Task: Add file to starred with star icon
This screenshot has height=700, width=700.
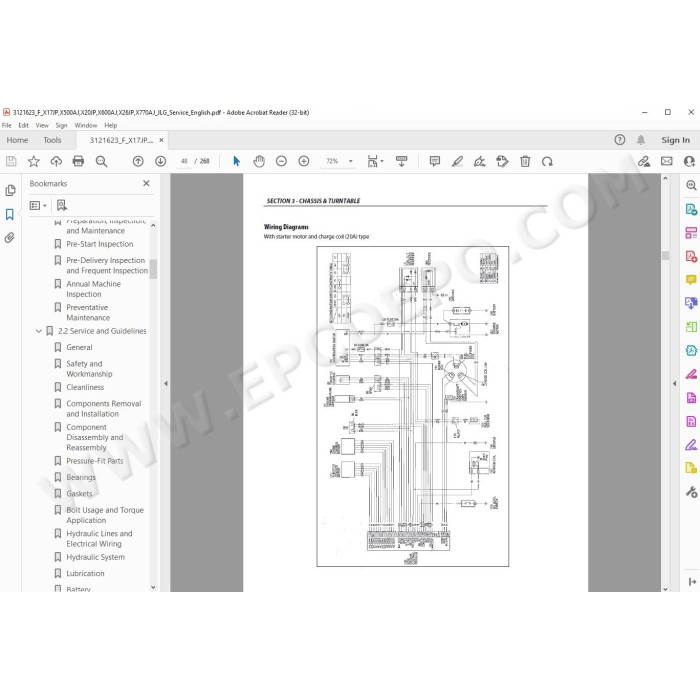Action: pyautogui.click(x=33, y=161)
